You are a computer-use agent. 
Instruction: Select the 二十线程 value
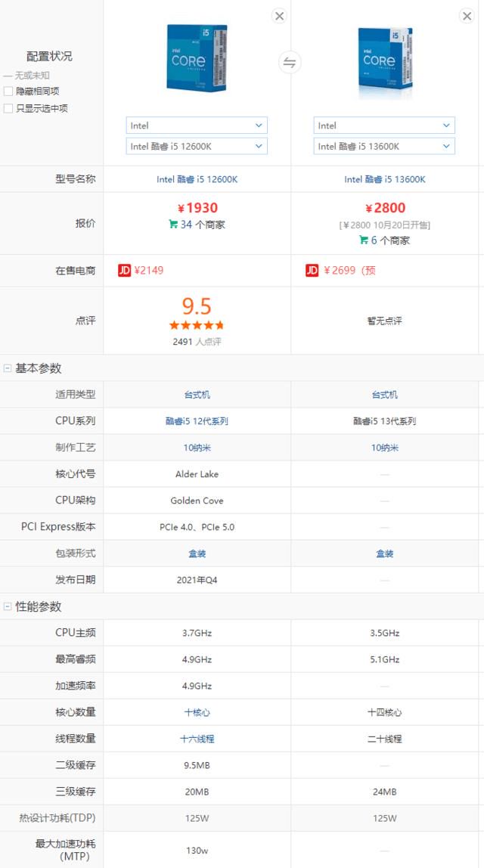tap(384, 739)
